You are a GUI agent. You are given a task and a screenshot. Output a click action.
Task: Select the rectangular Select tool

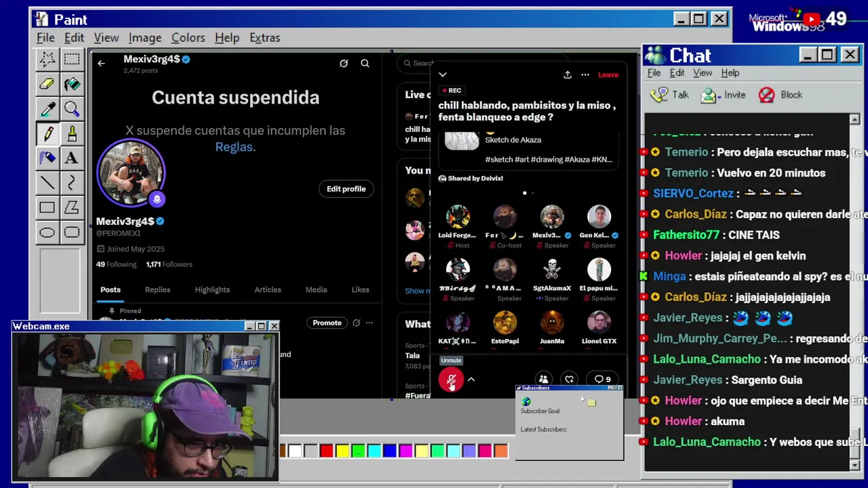(71, 60)
